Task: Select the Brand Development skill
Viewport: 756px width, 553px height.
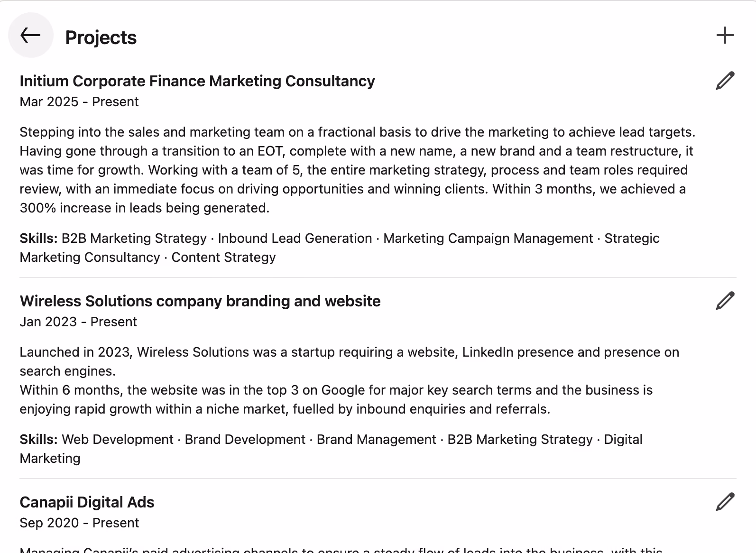Action: [245, 439]
